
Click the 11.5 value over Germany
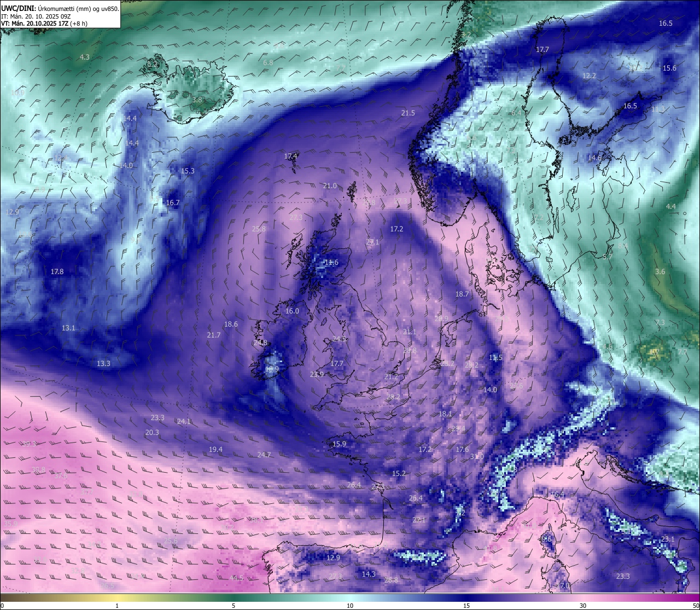[x=495, y=357]
